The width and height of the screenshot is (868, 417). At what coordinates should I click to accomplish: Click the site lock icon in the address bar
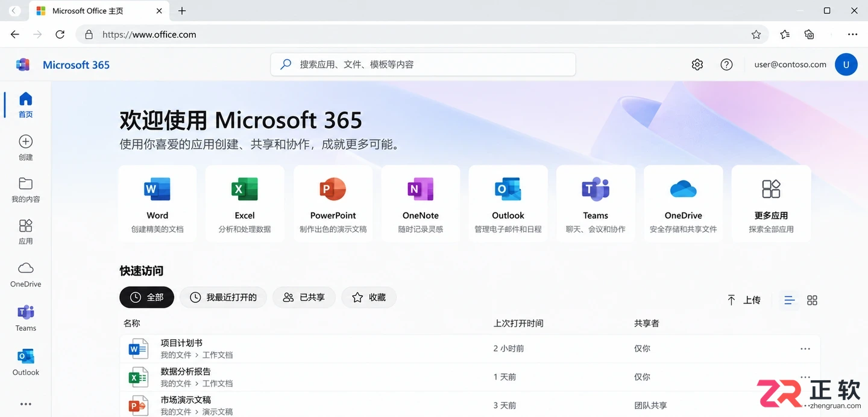point(89,34)
